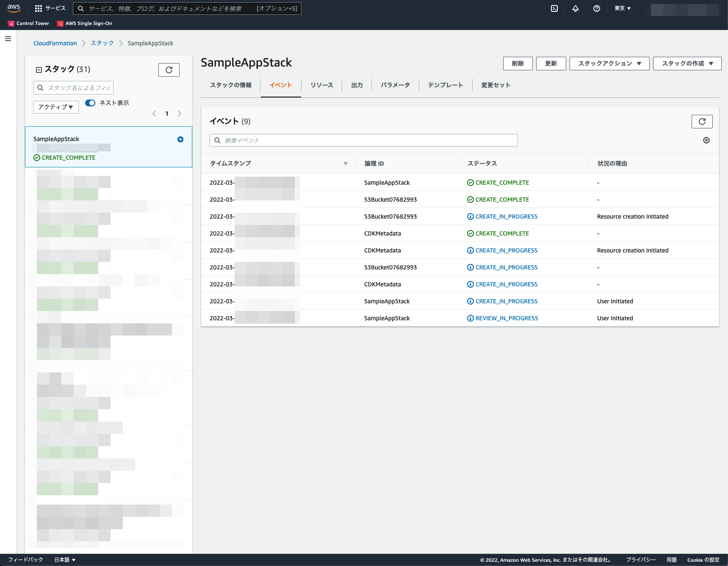Click the Delete stack button

pyautogui.click(x=518, y=64)
